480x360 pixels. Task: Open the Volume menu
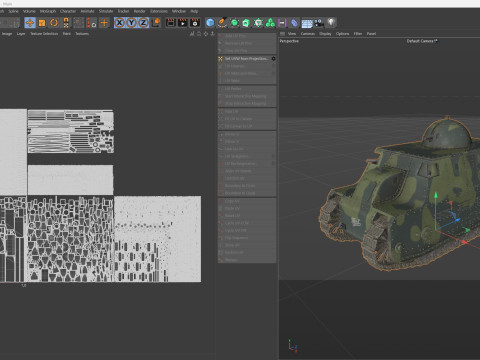(x=29, y=11)
